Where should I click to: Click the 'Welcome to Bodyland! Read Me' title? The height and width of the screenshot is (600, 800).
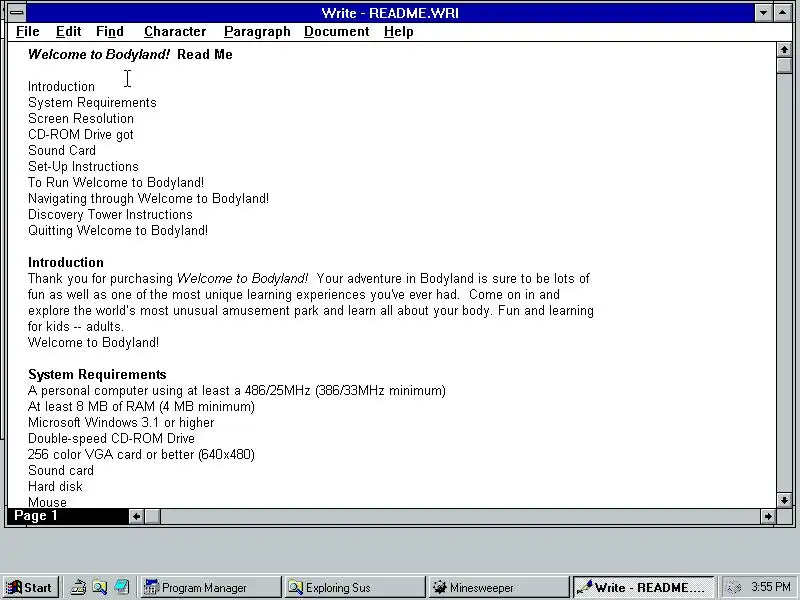click(x=130, y=55)
